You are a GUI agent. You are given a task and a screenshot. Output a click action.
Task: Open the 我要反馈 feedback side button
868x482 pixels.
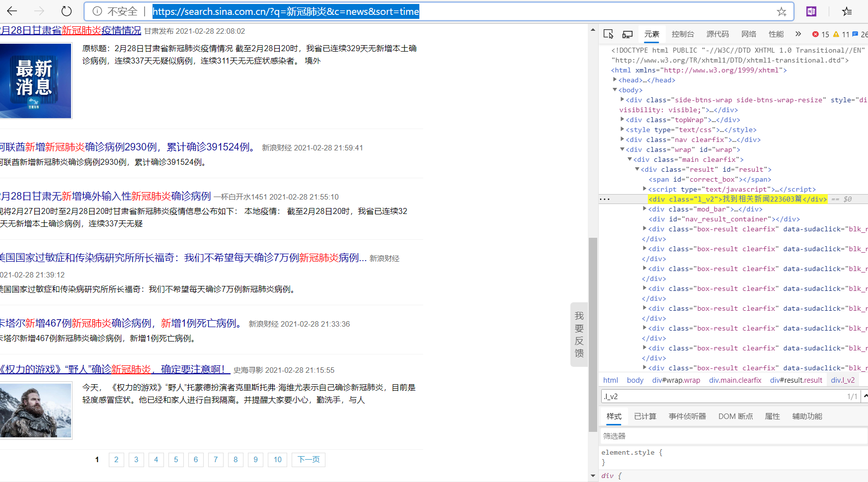579,335
